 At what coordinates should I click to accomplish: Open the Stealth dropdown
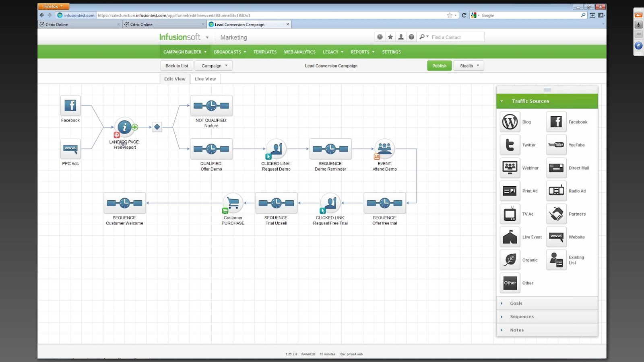pos(468,66)
